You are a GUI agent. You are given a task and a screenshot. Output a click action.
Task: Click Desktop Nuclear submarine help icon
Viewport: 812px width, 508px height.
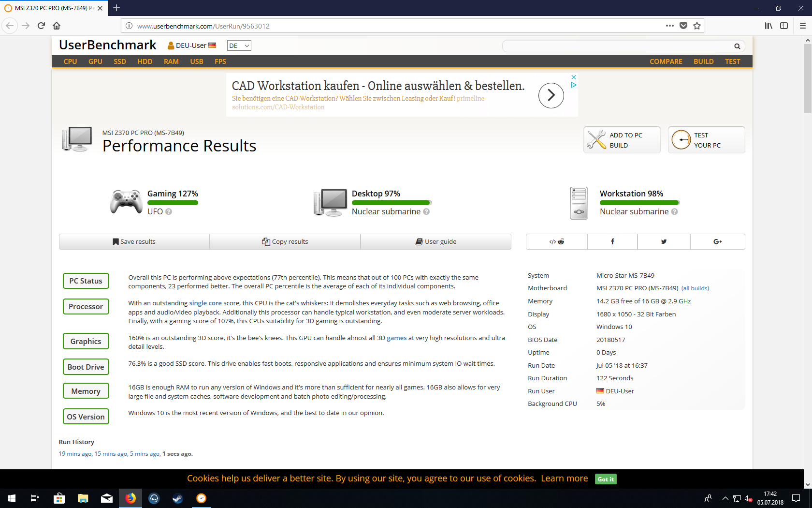[x=426, y=211]
